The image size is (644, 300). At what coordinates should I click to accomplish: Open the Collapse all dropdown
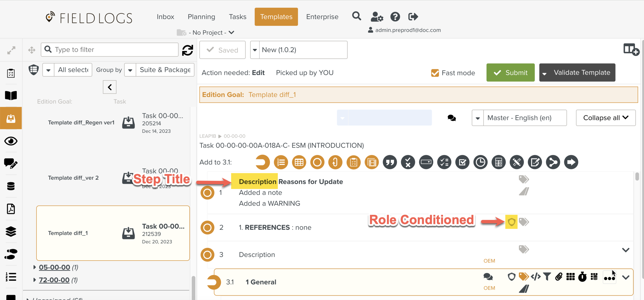[606, 118]
